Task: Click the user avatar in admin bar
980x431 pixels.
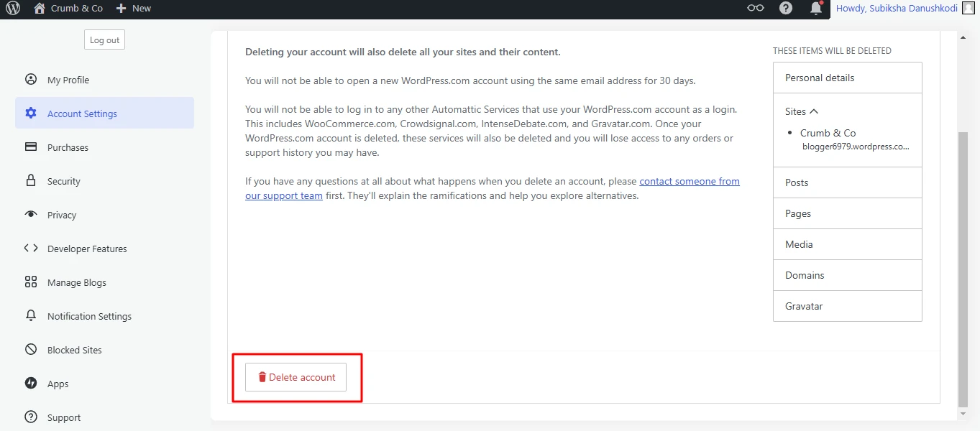Action: click(x=968, y=9)
